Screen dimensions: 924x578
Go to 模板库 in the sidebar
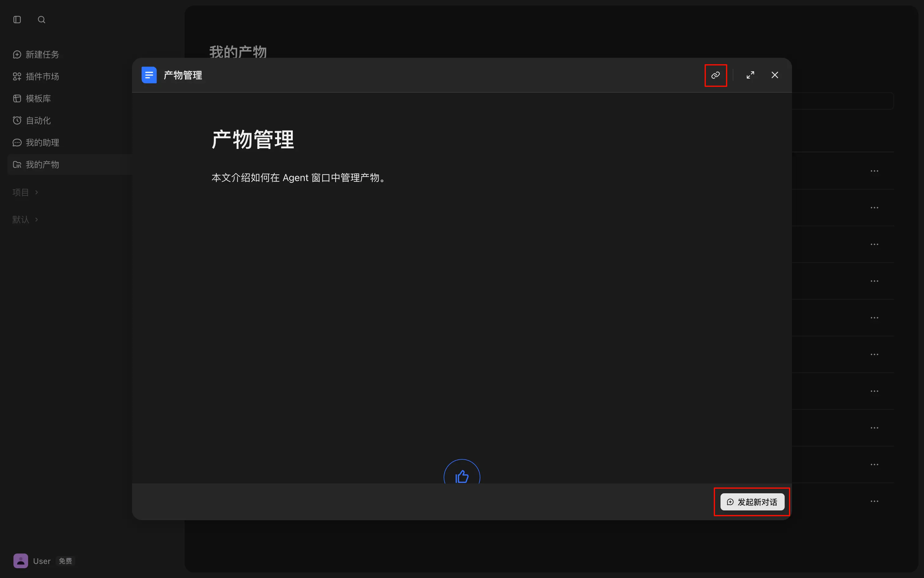pyautogui.click(x=32, y=98)
